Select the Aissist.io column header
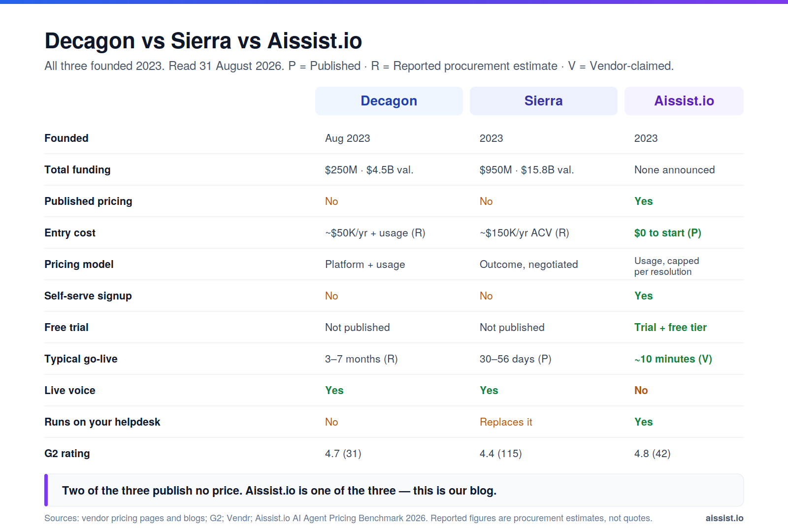Image resolution: width=788 pixels, height=532 pixels. [x=684, y=101]
